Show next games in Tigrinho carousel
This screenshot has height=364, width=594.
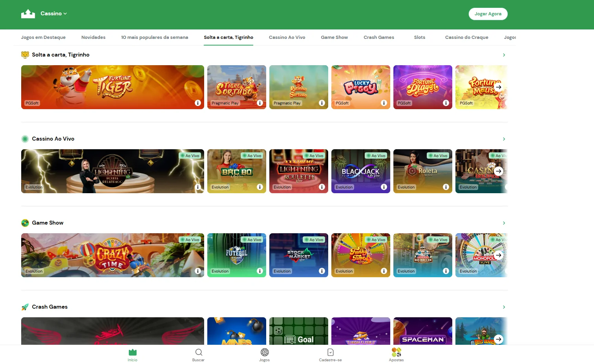(499, 87)
